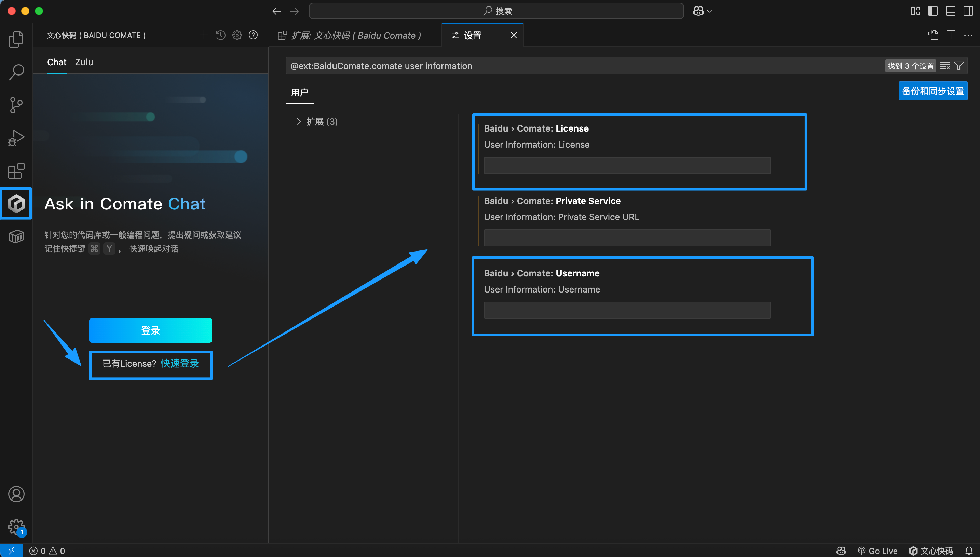Image resolution: width=980 pixels, height=557 pixels.
Task: Toggle the bottom panel visibility control
Action: click(x=951, y=11)
